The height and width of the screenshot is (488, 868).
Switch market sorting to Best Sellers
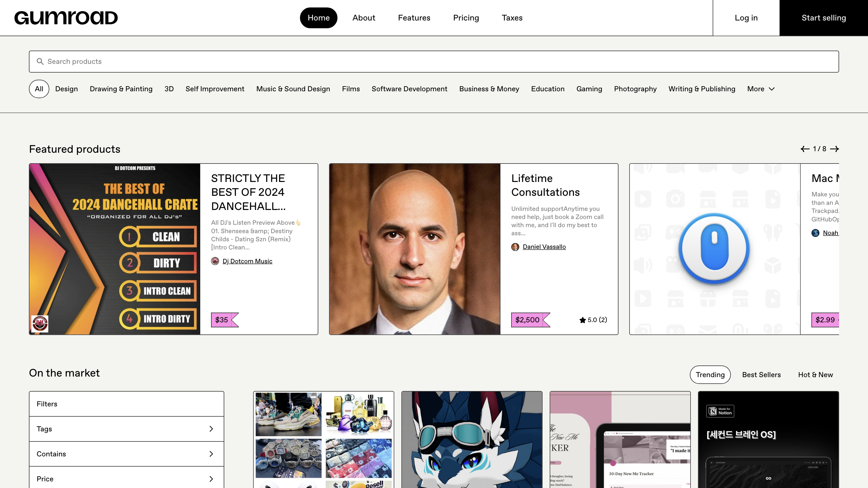[x=761, y=374]
